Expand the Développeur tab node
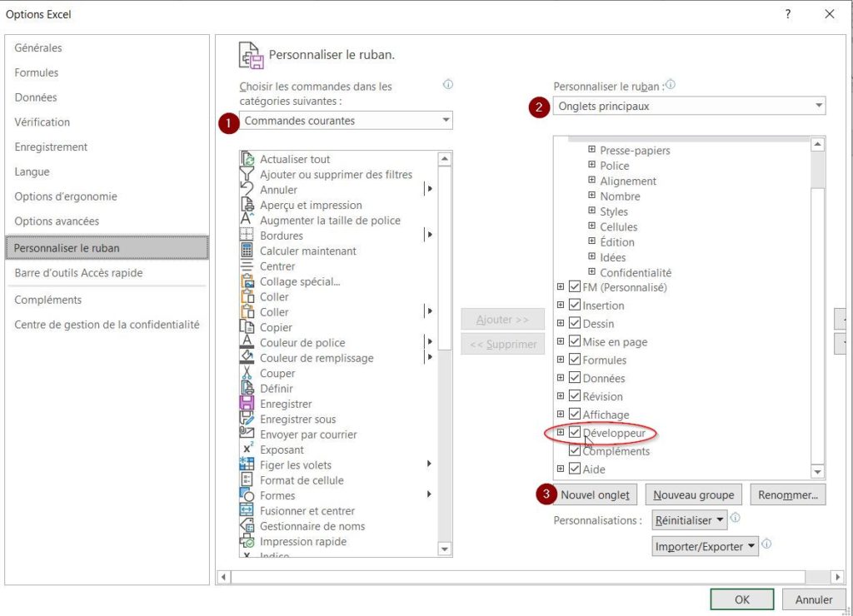Image resolution: width=853 pixels, height=616 pixels. [x=561, y=432]
